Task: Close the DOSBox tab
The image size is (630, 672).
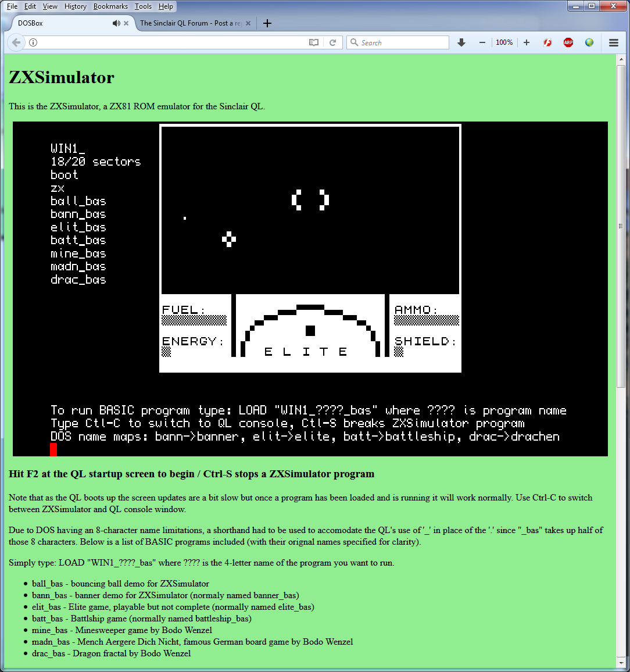Action: [x=126, y=23]
